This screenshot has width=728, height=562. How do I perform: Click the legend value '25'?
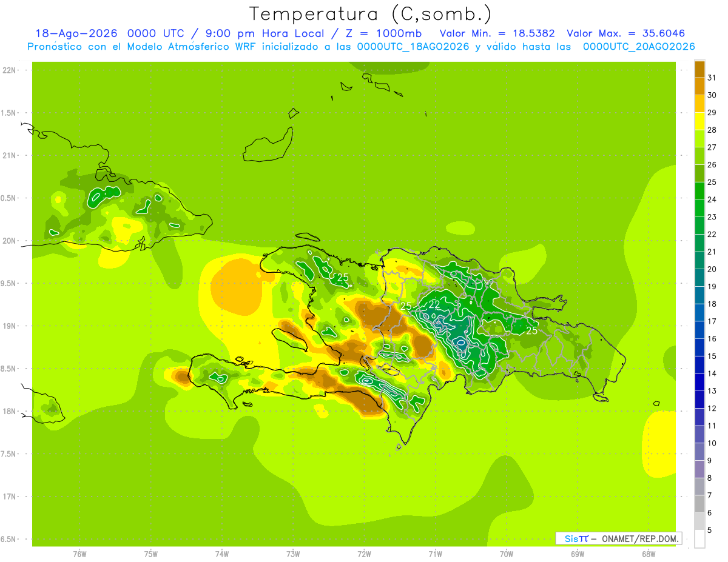coord(712,182)
